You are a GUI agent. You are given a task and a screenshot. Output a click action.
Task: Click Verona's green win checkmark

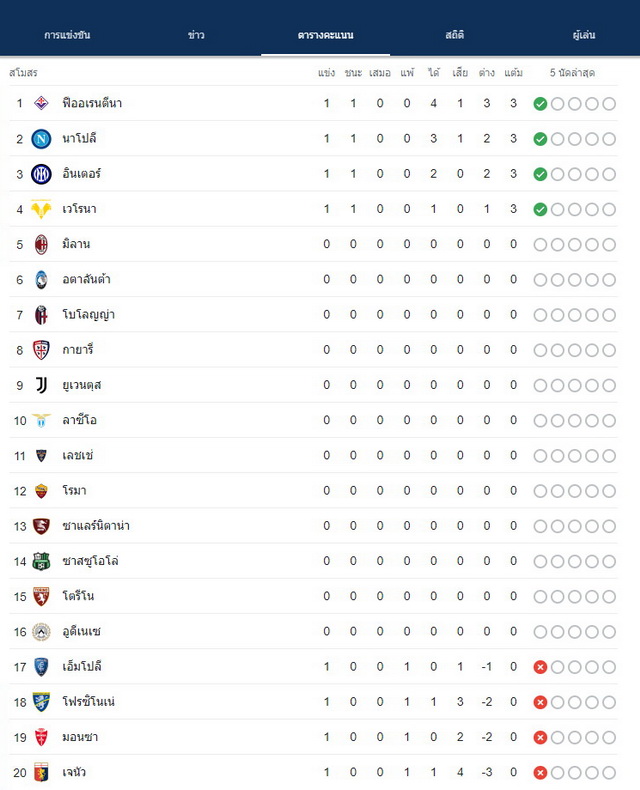click(x=540, y=210)
